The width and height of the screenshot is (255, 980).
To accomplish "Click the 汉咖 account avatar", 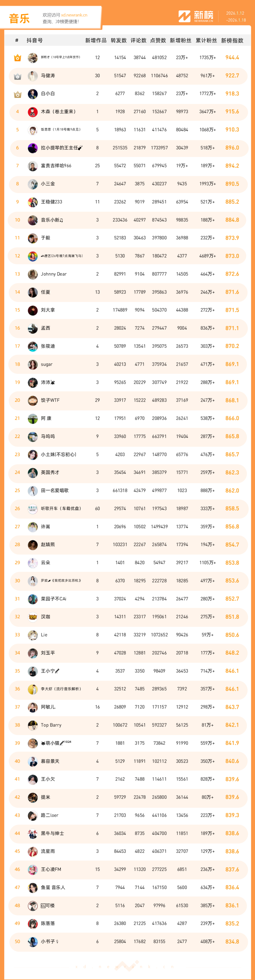I will point(33,617).
